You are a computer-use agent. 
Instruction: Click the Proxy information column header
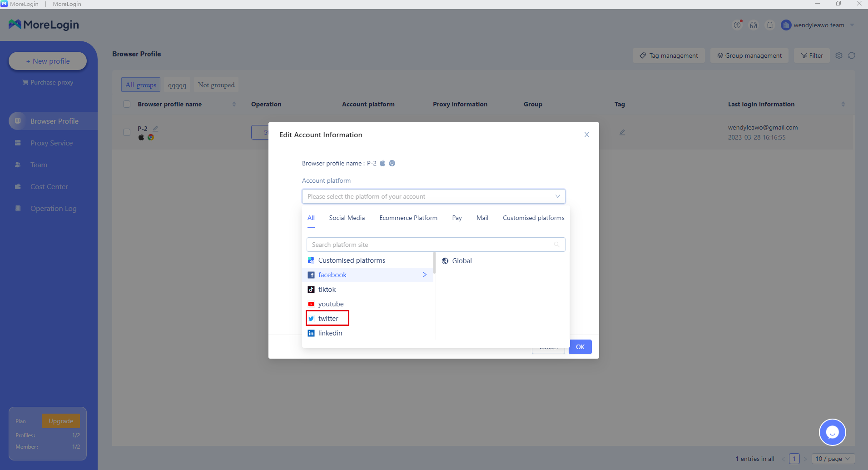[460, 104]
